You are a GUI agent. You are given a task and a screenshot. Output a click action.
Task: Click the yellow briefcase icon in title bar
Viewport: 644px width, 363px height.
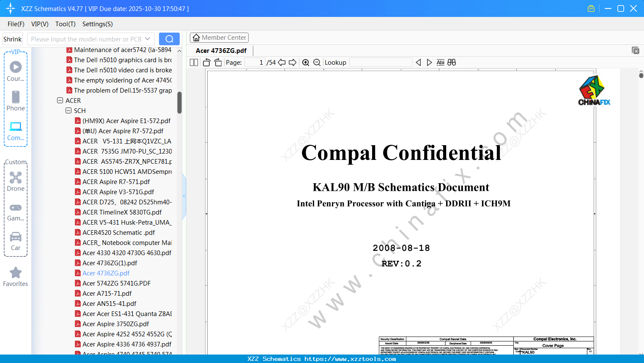pos(591,8)
